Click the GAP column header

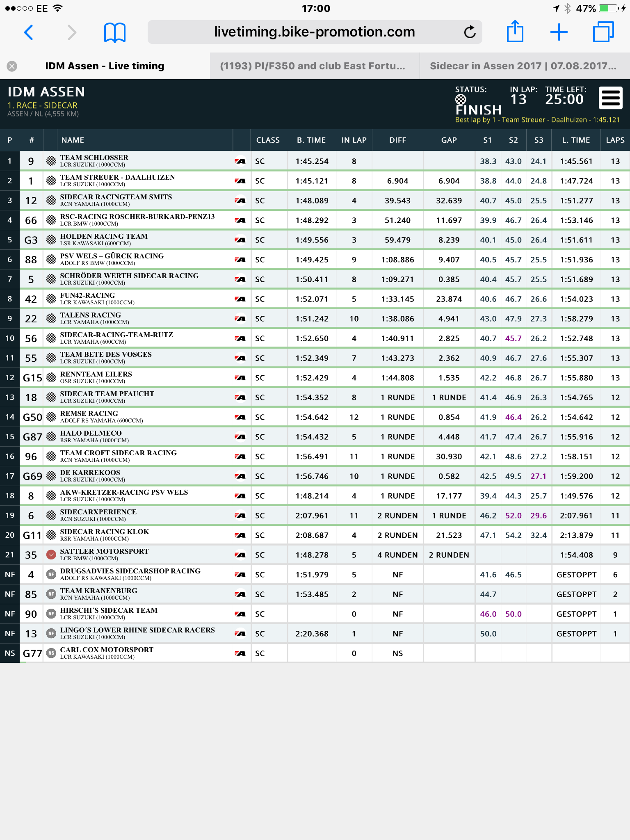(449, 140)
